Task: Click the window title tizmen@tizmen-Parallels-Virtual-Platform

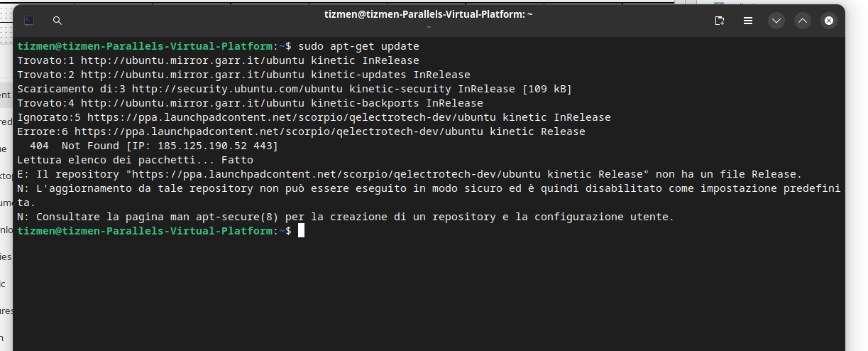Action: (429, 14)
